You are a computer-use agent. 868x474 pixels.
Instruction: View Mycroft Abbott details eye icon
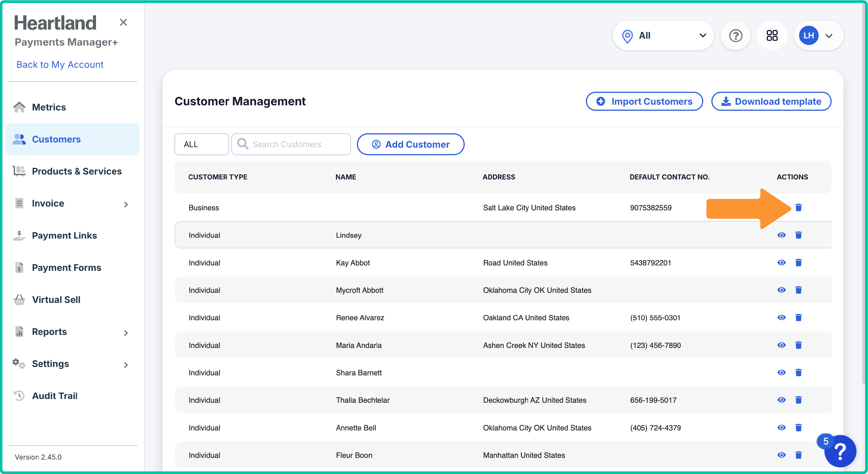[x=781, y=290]
